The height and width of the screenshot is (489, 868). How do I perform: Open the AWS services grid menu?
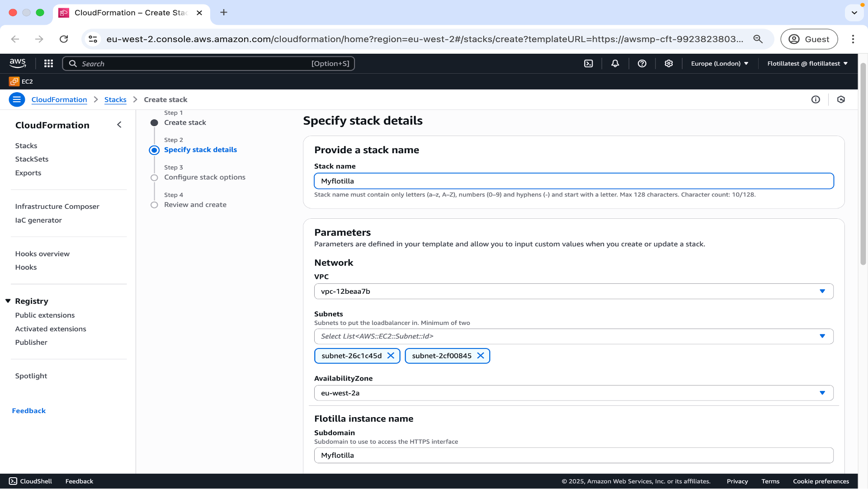(x=48, y=64)
